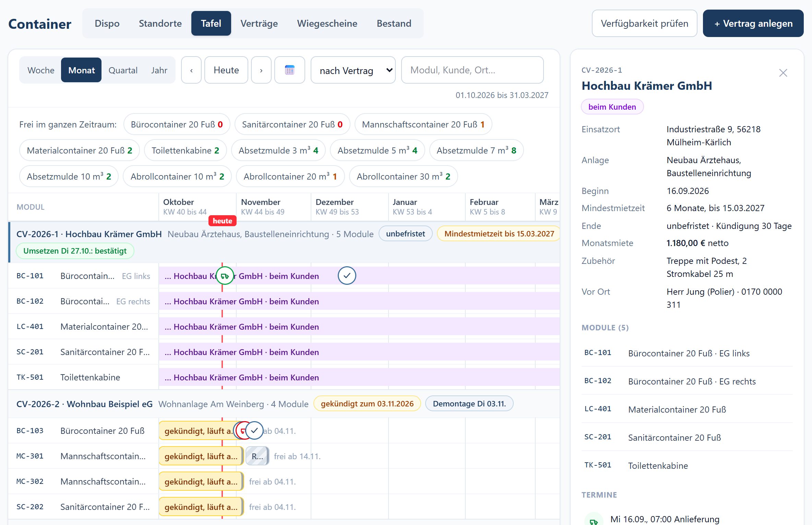Open the nach Vertrag grouping dropdown
This screenshot has height=525, width=812.
pos(353,70)
